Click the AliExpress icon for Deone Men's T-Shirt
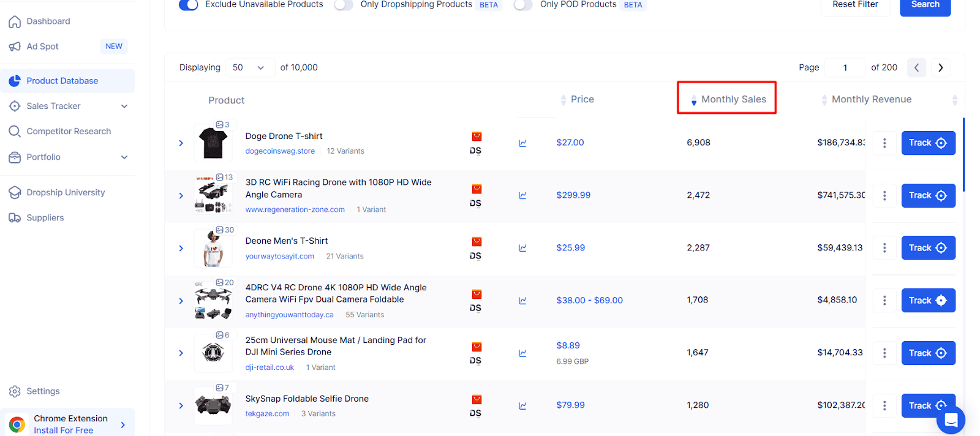The height and width of the screenshot is (436, 980). click(x=477, y=242)
